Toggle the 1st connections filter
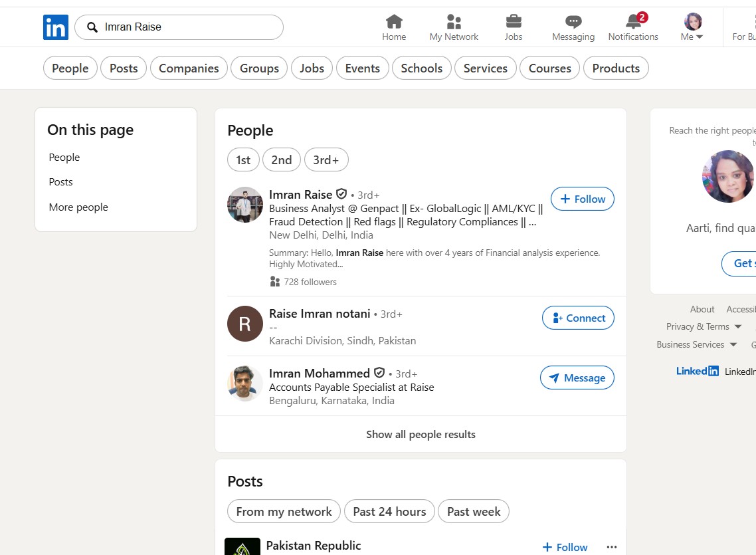The image size is (756, 555). (x=243, y=160)
